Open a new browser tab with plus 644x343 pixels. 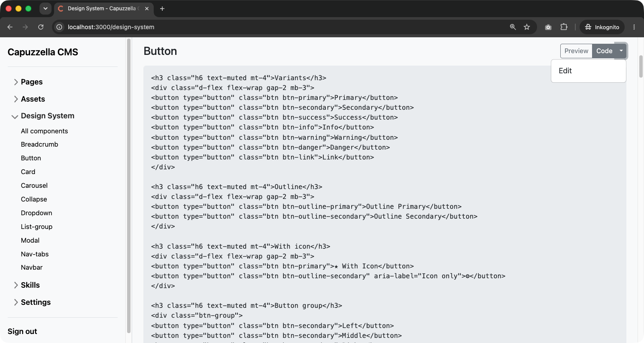(162, 9)
